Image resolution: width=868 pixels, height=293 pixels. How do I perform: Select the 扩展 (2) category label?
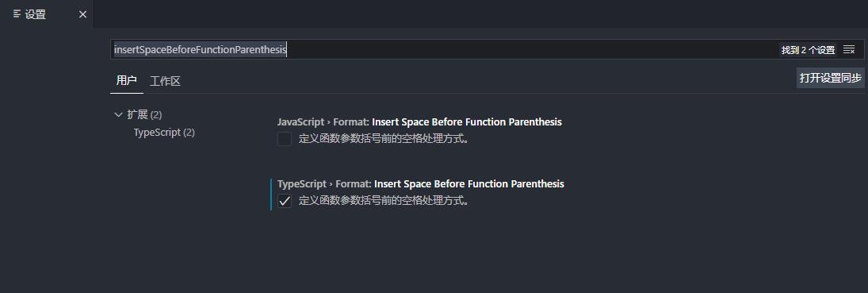tap(144, 115)
